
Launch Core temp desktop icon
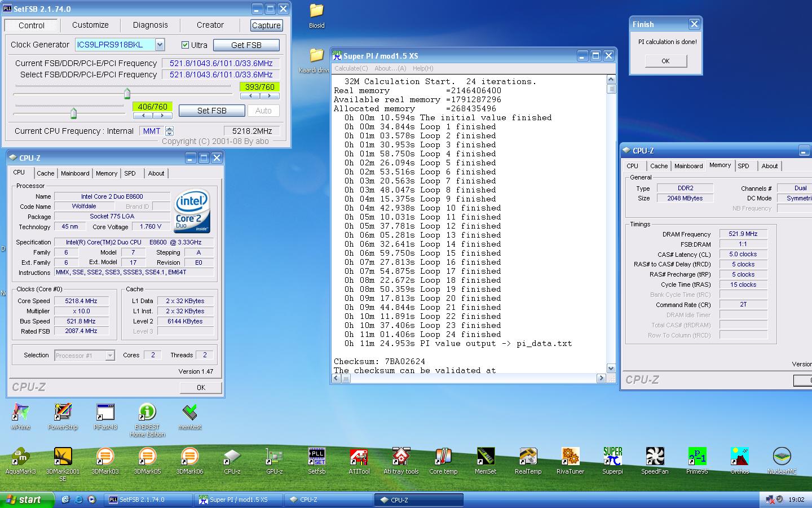[443, 461]
